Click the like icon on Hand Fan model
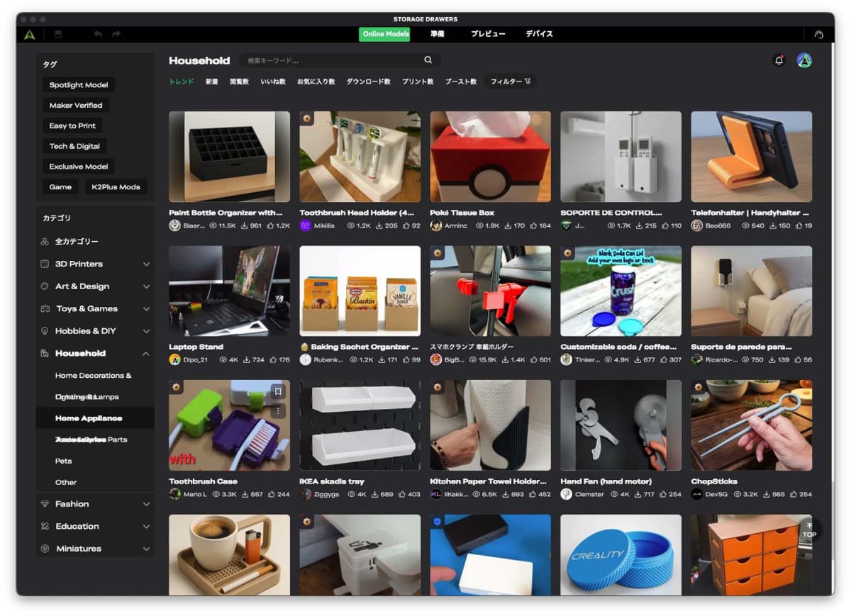 point(663,494)
